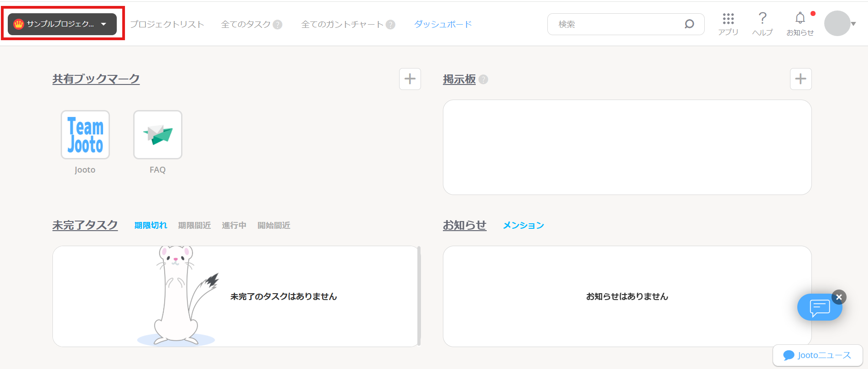The height and width of the screenshot is (369, 868).
Task: Open Jootoニュース button
Action: pos(818,355)
